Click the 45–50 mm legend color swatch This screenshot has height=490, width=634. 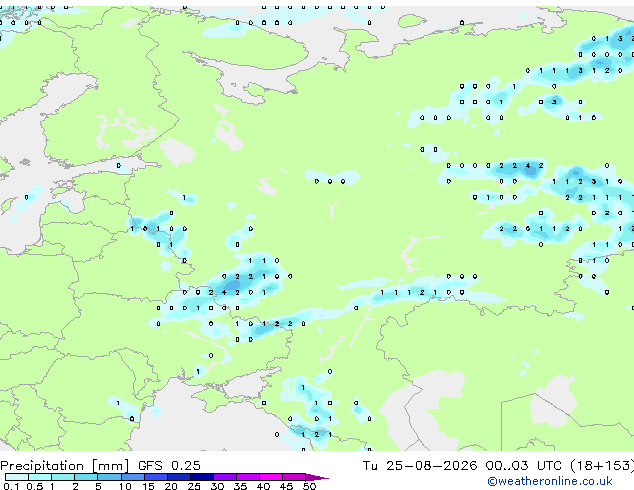[294, 477]
